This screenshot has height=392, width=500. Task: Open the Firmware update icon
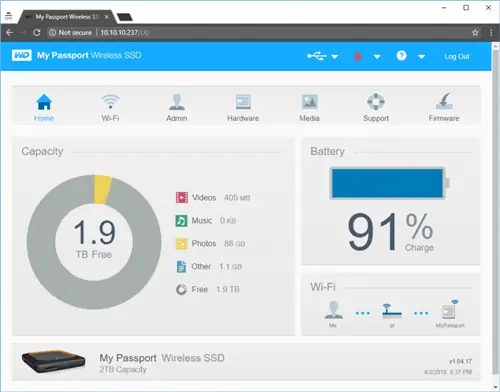pos(444,101)
